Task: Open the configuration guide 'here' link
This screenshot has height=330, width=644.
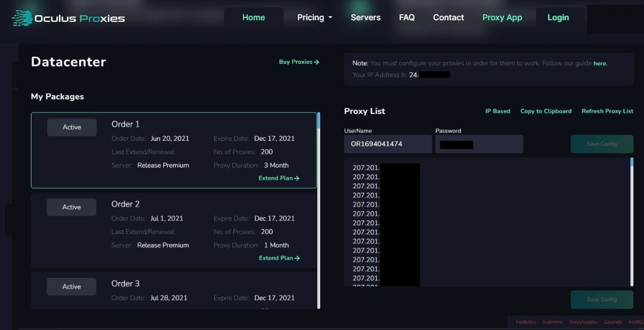Action: click(600, 63)
